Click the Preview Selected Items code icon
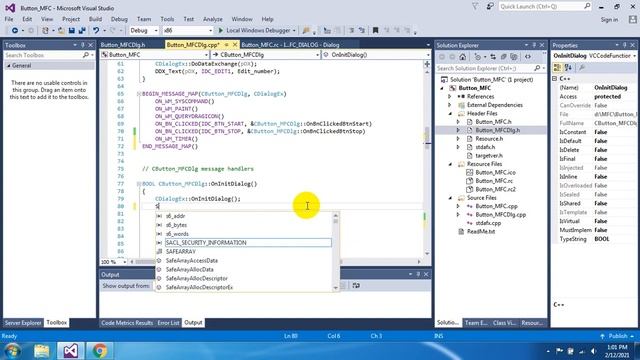The height and width of the screenshot is (360, 640). (x=528, y=57)
